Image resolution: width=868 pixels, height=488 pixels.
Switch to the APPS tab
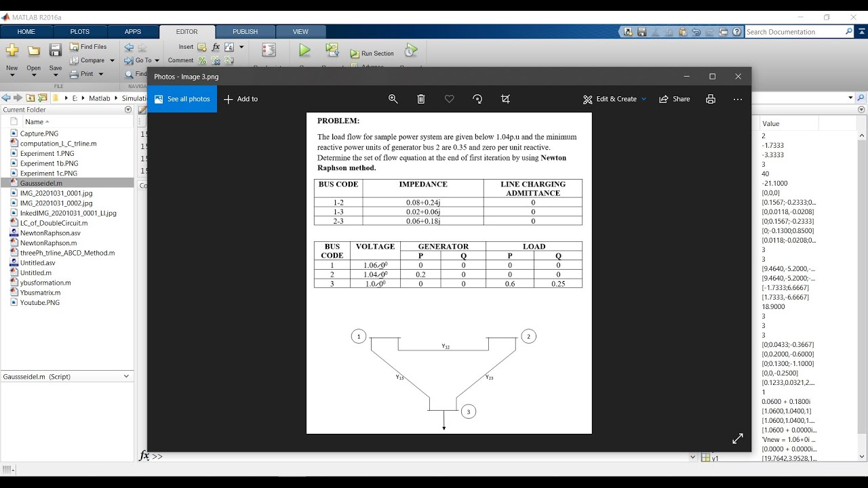pyautogui.click(x=133, y=32)
